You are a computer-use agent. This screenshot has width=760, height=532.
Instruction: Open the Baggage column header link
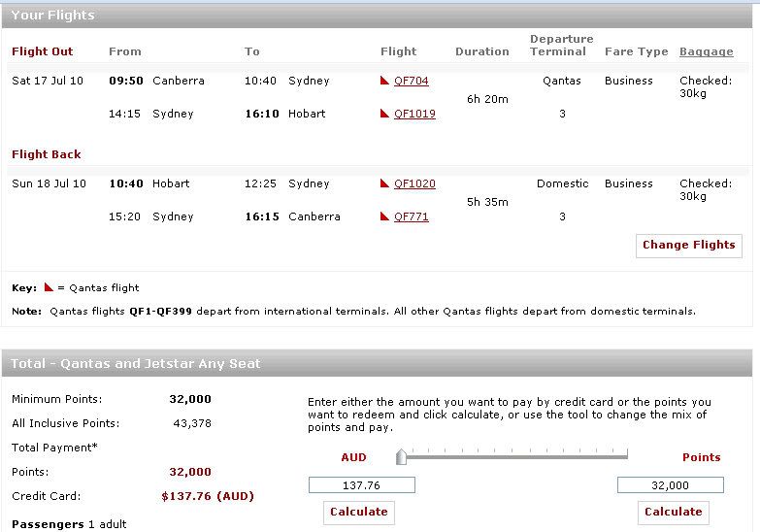pyautogui.click(x=706, y=51)
